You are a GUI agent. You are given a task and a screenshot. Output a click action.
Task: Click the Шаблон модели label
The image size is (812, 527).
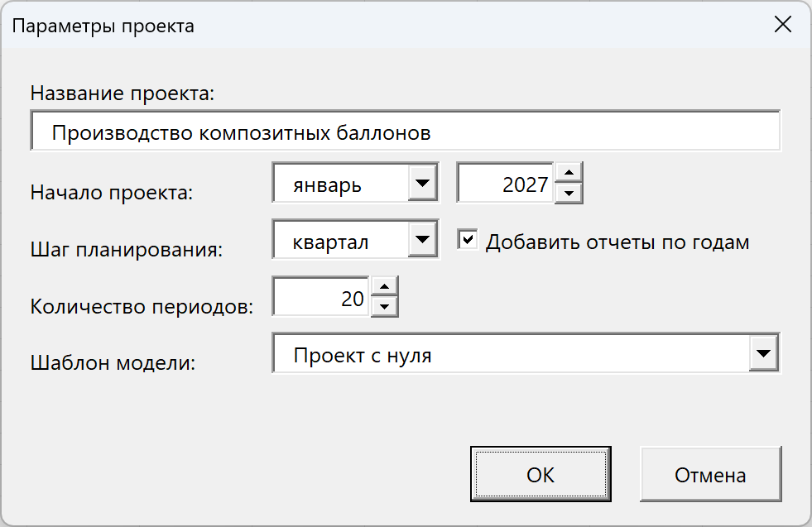pyautogui.click(x=113, y=362)
